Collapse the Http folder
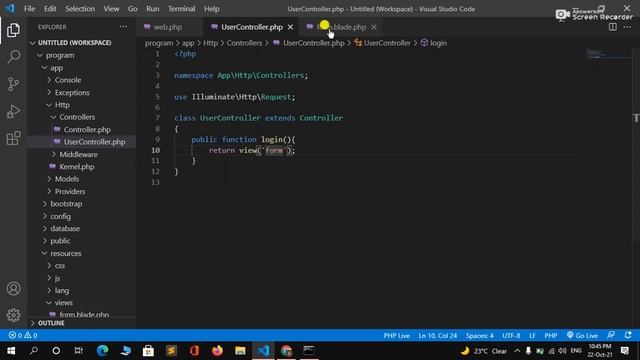This screenshot has height=360, width=640. 62,105
